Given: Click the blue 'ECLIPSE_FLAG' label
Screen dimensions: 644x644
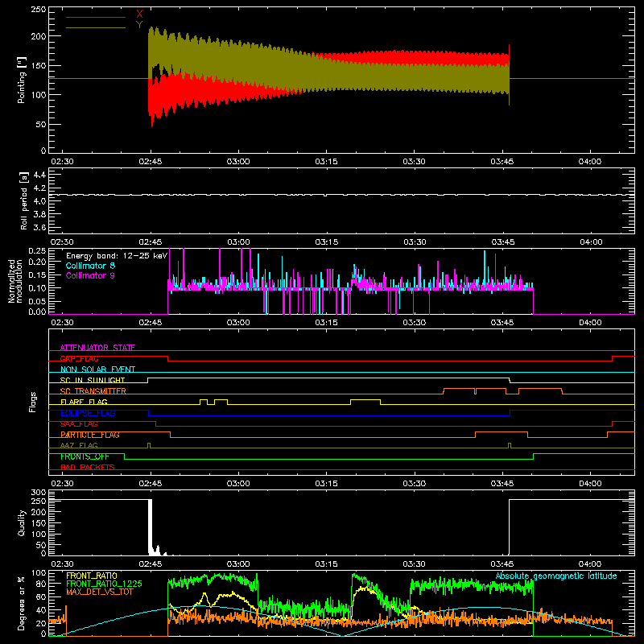Looking at the screenshot, I should tap(88, 413).
